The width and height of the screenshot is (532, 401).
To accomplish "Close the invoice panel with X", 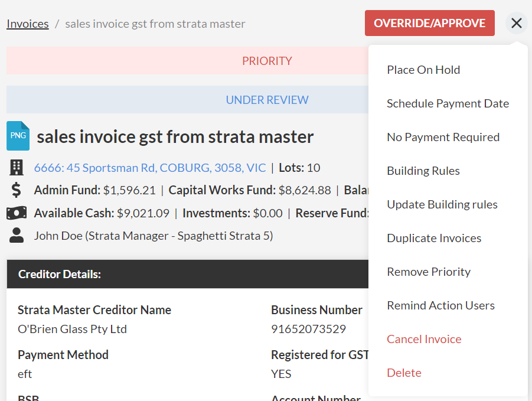I will 517,23.
